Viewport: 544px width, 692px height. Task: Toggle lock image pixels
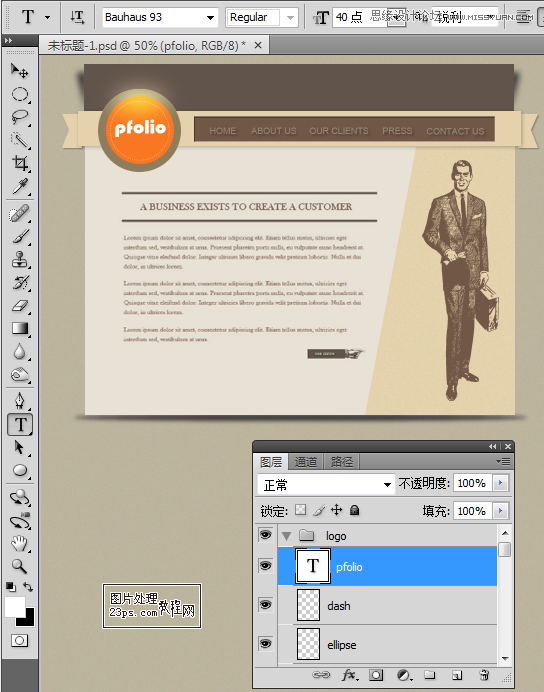coord(319,510)
